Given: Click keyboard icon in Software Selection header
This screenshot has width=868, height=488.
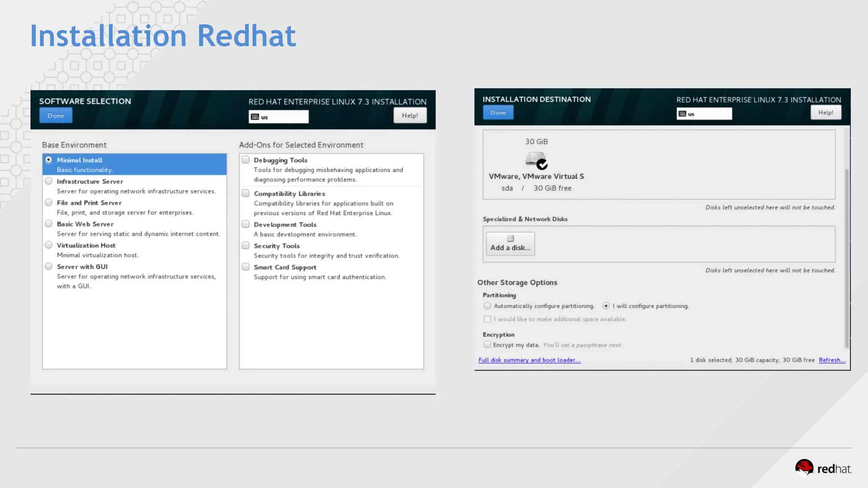Looking at the screenshot, I should click(255, 117).
